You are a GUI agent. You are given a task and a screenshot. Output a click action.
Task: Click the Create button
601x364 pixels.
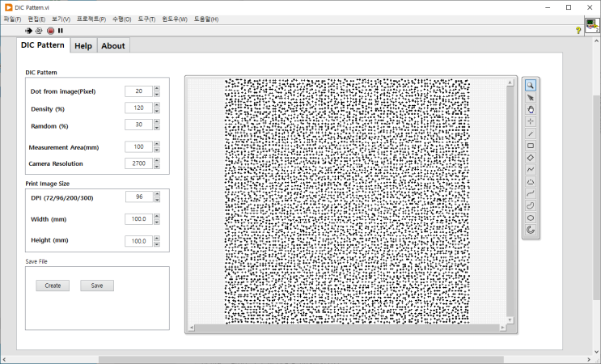click(x=53, y=286)
